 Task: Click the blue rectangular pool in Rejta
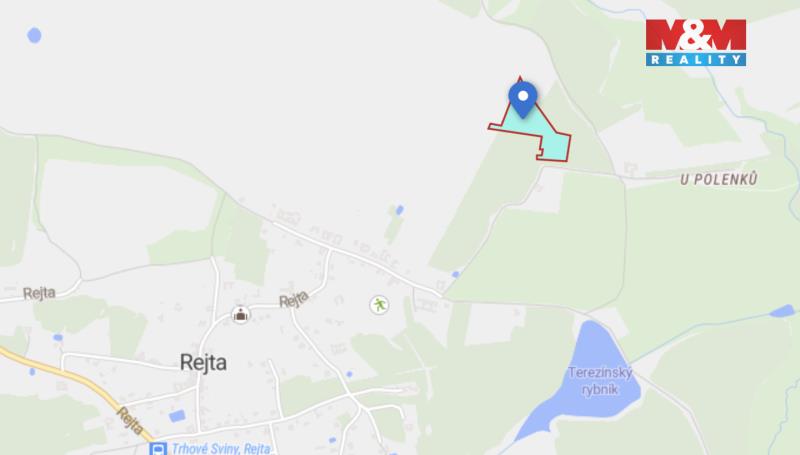coord(177,416)
